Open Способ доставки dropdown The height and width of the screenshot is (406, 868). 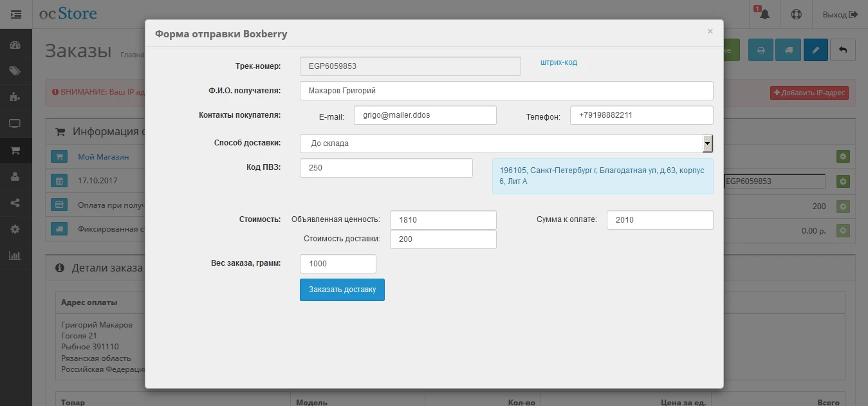506,143
